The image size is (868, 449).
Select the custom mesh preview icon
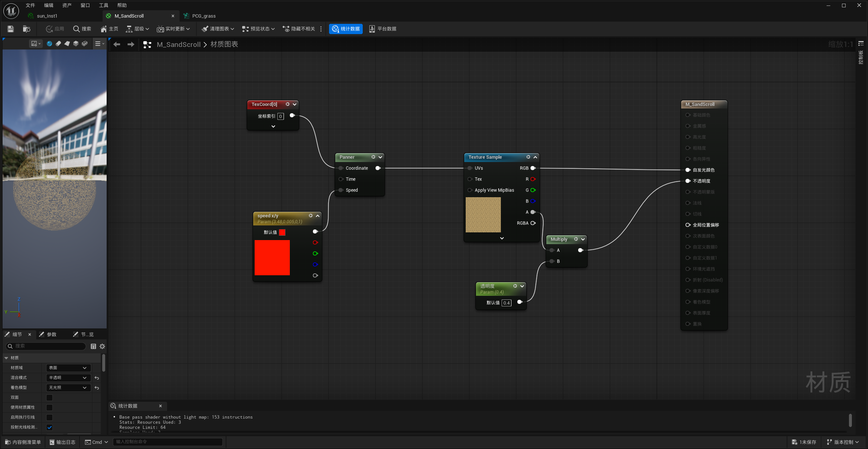click(x=85, y=44)
